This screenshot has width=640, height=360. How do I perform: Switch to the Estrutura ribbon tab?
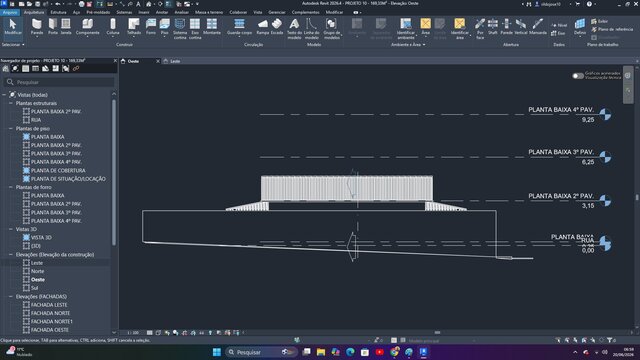[58, 12]
